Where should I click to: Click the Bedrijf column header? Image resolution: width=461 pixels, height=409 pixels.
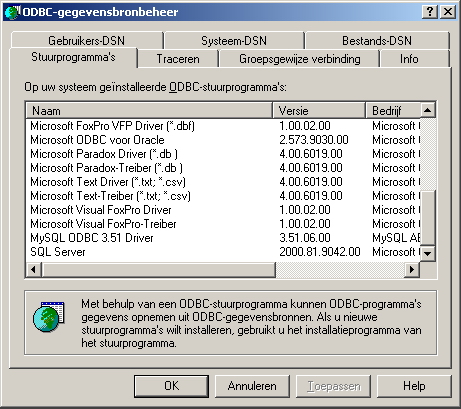click(x=393, y=110)
